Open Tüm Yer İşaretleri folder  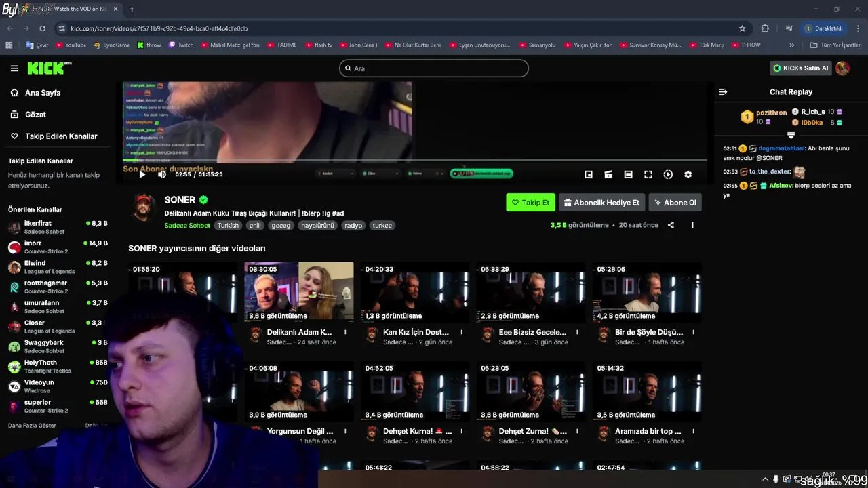(x=835, y=45)
